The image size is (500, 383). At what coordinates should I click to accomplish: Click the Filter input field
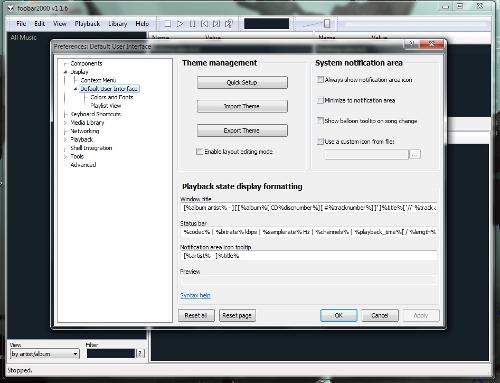111,353
